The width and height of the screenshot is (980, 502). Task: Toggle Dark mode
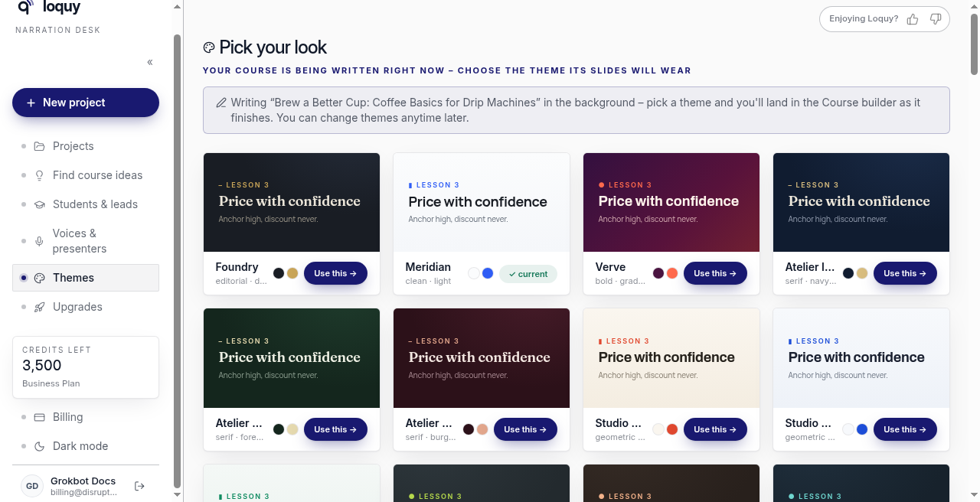click(x=86, y=446)
